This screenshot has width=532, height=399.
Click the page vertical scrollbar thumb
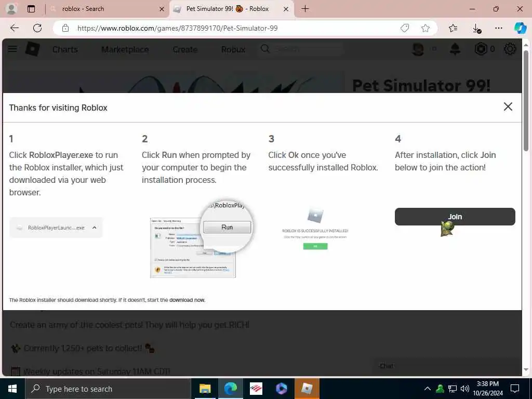[526, 100]
